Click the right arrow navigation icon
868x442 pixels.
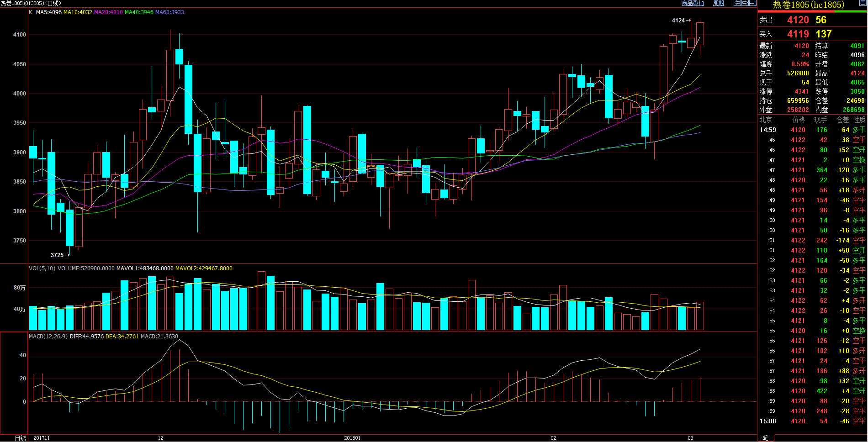point(745,3)
